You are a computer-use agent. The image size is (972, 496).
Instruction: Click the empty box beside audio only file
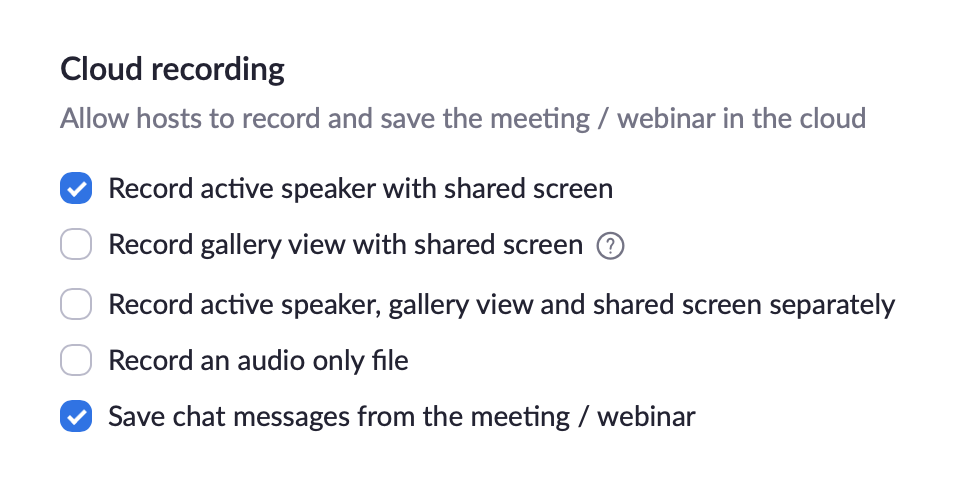coord(76,360)
